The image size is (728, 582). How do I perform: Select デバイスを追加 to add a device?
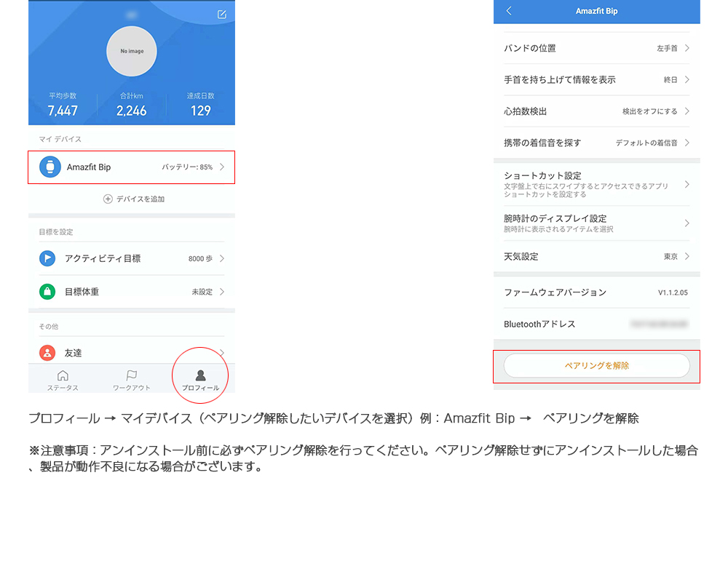141,199
